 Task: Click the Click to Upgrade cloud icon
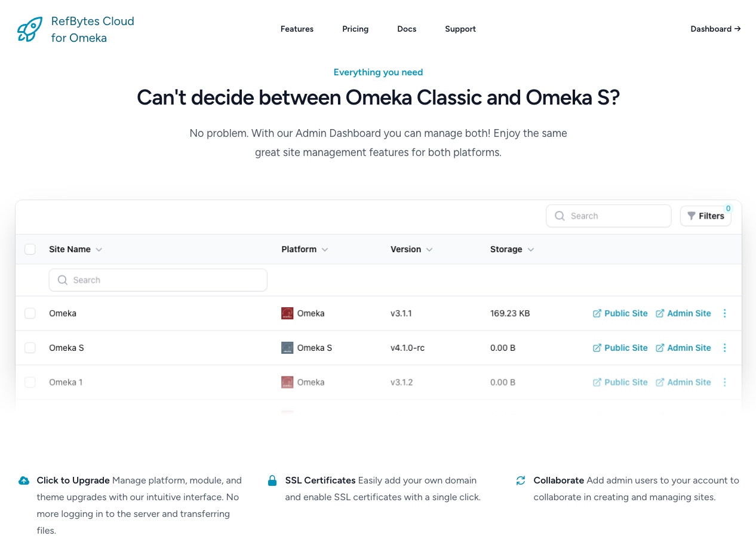[24, 480]
